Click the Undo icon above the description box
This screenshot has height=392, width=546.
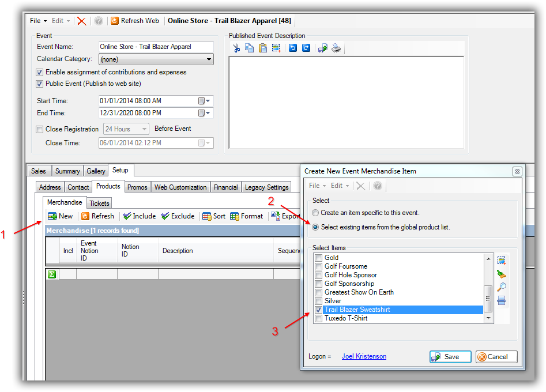point(293,48)
